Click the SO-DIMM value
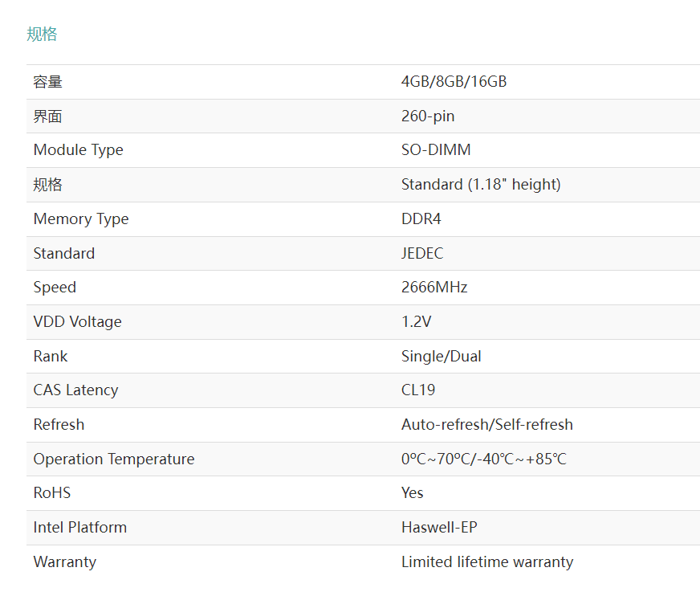The width and height of the screenshot is (700, 592). click(x=436, y=149)
